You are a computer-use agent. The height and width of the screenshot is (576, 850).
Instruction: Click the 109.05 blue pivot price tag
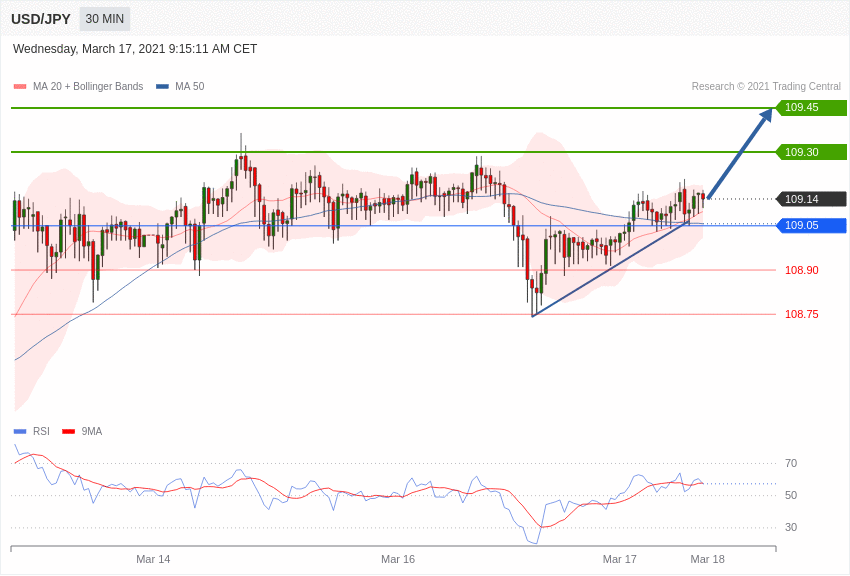pyautogui.click(x=812, y=225)
